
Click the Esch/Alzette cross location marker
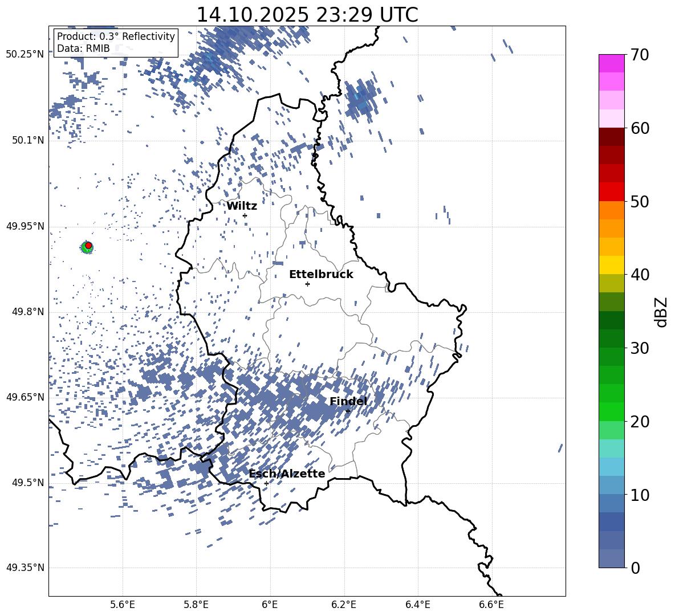tap(266, 483)
